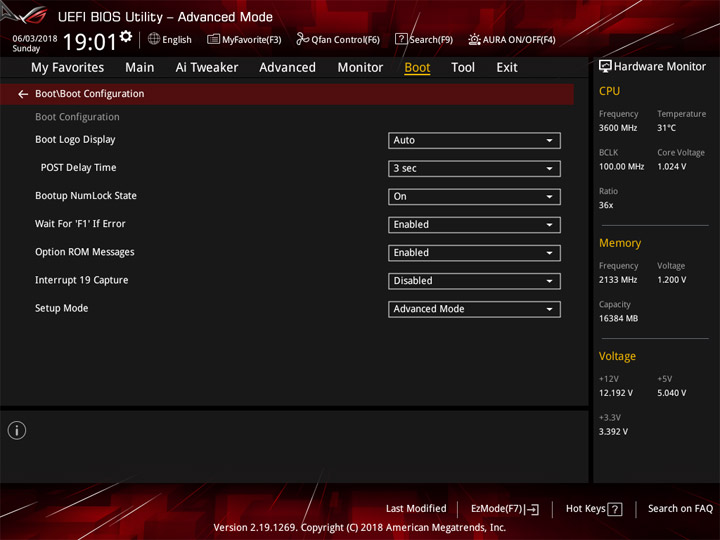Expand the Bootup NumLock State dropdown
720x540 pixels.
point(474,197)
